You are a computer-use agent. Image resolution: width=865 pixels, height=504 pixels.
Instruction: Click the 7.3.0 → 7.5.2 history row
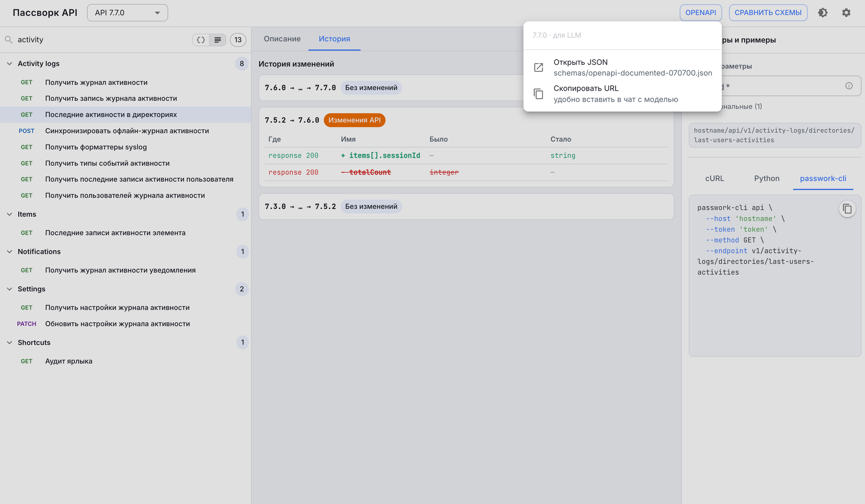(466, 207)
